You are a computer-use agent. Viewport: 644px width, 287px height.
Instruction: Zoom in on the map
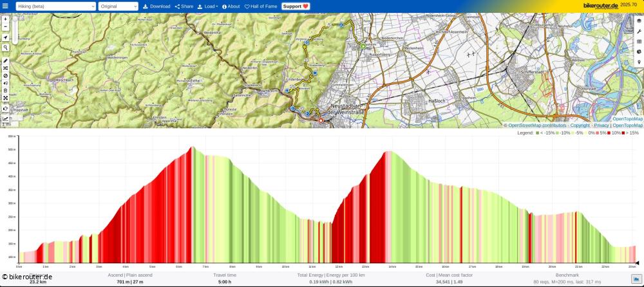tap(5, 19)
